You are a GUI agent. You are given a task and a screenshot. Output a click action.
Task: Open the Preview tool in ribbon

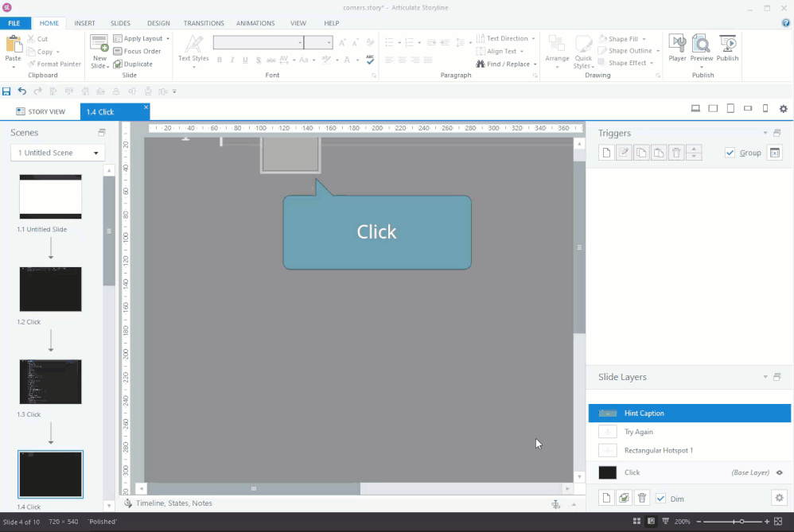[701, 48]
